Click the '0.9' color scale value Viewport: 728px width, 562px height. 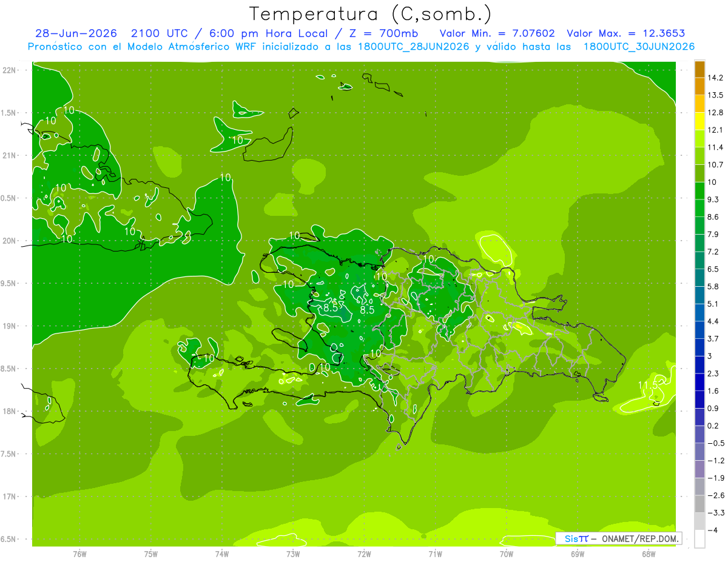coord(713,408)
